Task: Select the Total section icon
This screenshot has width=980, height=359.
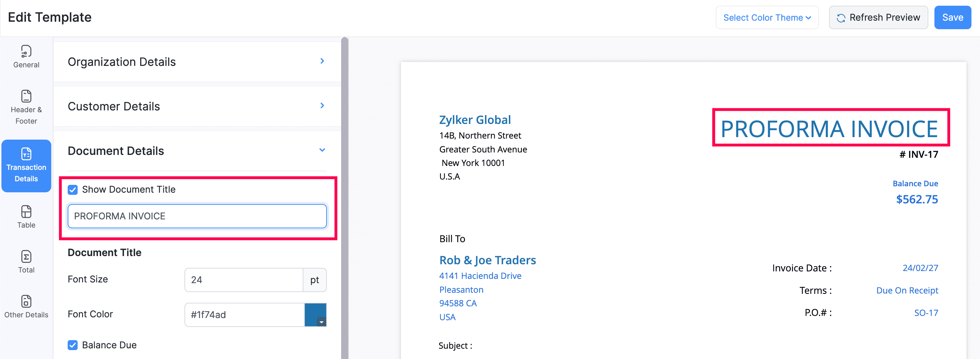Action: [x=26, y=257]
